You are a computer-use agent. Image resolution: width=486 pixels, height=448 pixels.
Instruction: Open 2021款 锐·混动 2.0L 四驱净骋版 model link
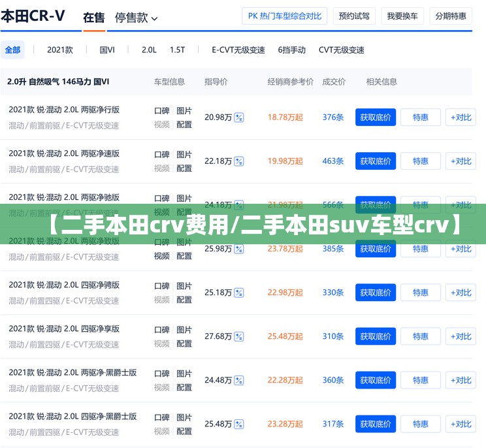click(x=64, y=285)
